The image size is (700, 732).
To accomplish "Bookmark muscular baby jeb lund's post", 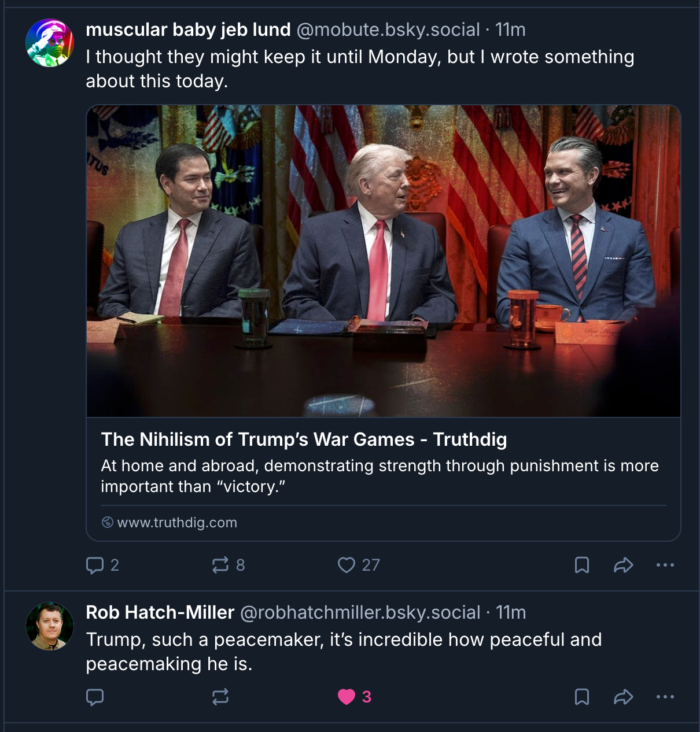I will click(582, 565).
